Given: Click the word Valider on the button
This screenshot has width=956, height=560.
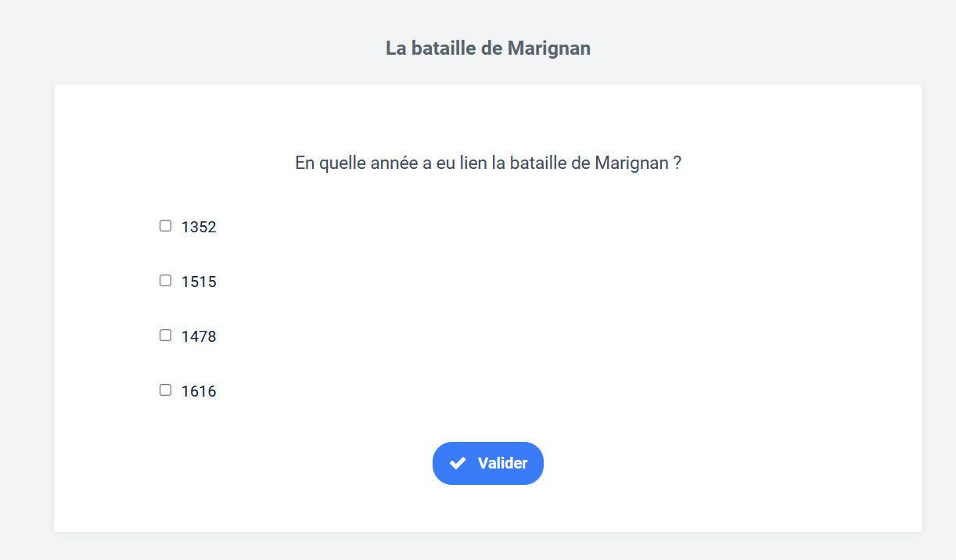Looking at the screenshot, I should tap(502, 463).
